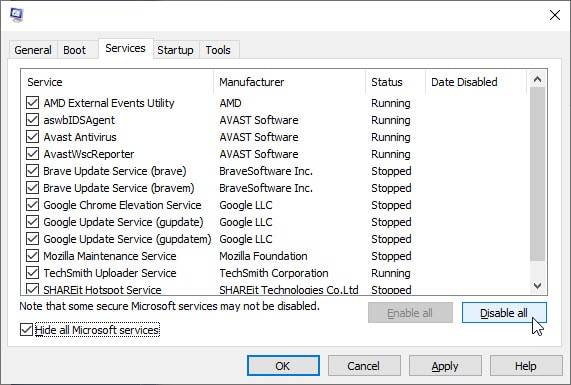Toggle Mozilla Maintenance Service checkbox
The width and height of the screenshot is (571, 385).
coord(32,256)
